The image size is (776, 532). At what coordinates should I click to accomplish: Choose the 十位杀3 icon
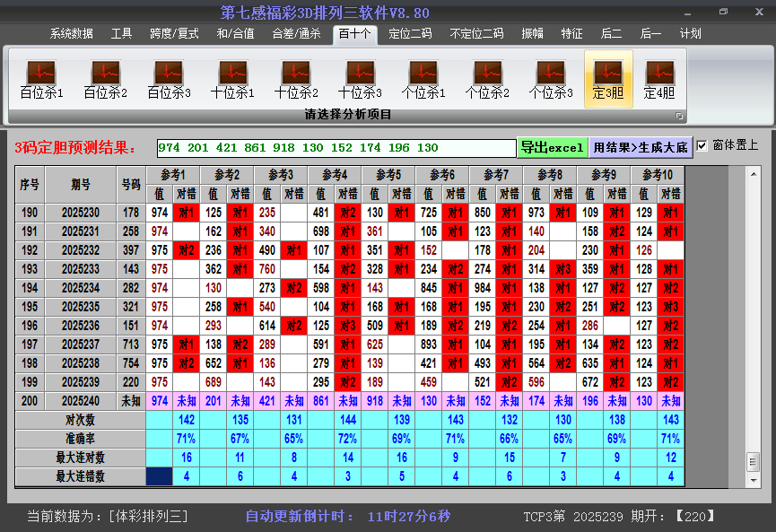click(360, 79)
